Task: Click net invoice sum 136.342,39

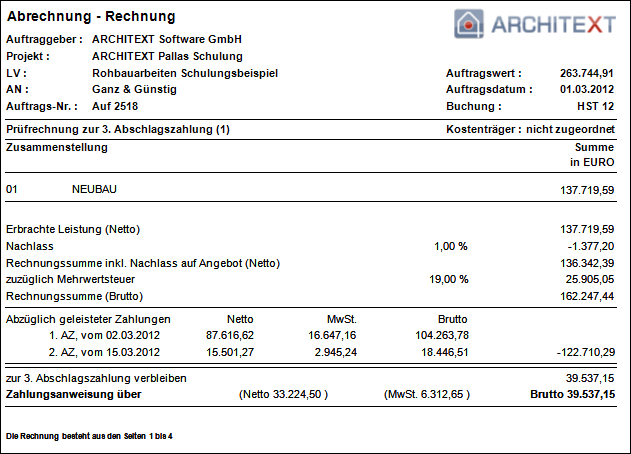Action: point(587,263)
